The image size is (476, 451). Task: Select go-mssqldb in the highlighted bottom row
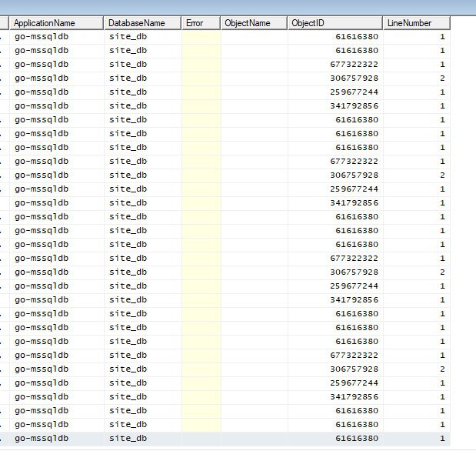point(42,439)
